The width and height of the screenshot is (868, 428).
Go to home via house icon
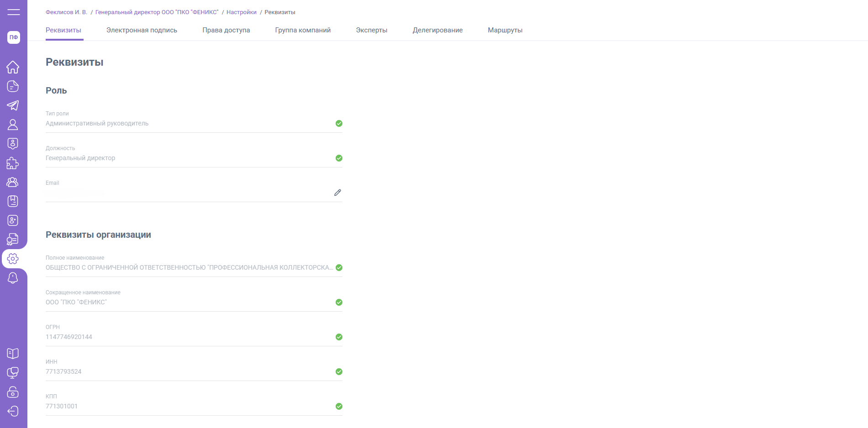click(13, 67)
